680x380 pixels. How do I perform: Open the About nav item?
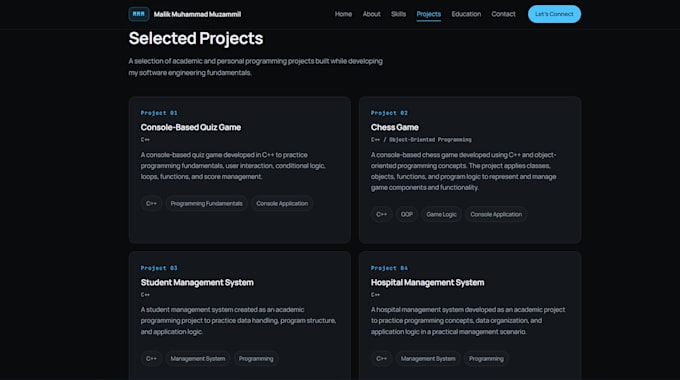(371, 14)
